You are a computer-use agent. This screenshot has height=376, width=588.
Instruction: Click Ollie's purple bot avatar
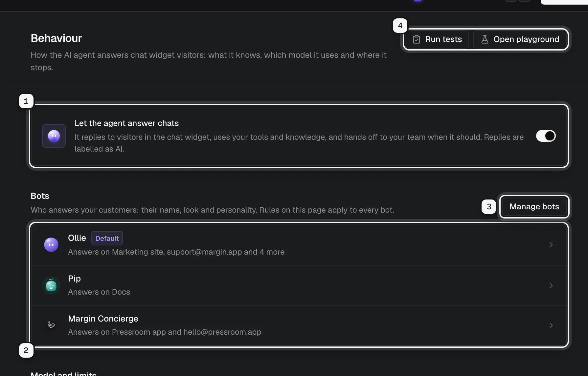click(x=51, y=245)
